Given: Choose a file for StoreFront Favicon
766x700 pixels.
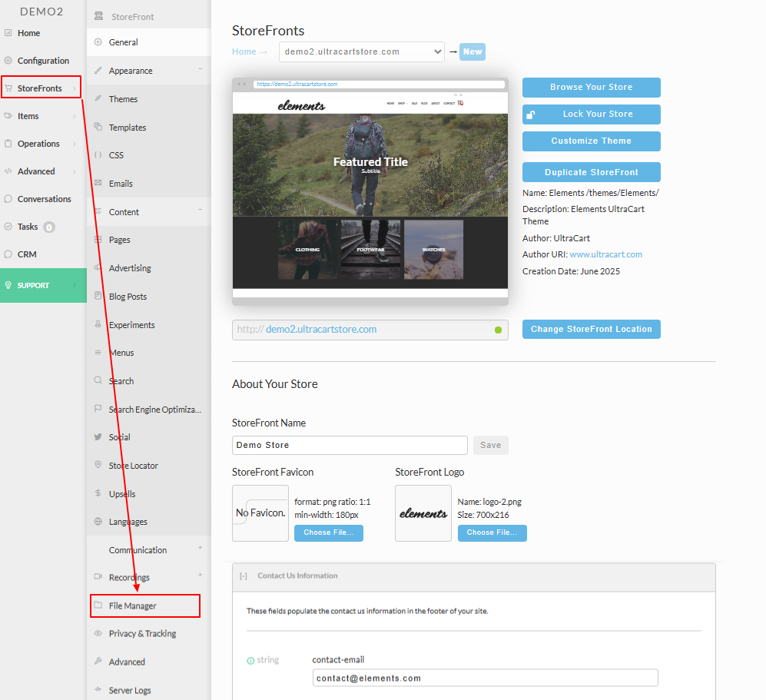Looking at the screenshot, I should tap(329, 532).
